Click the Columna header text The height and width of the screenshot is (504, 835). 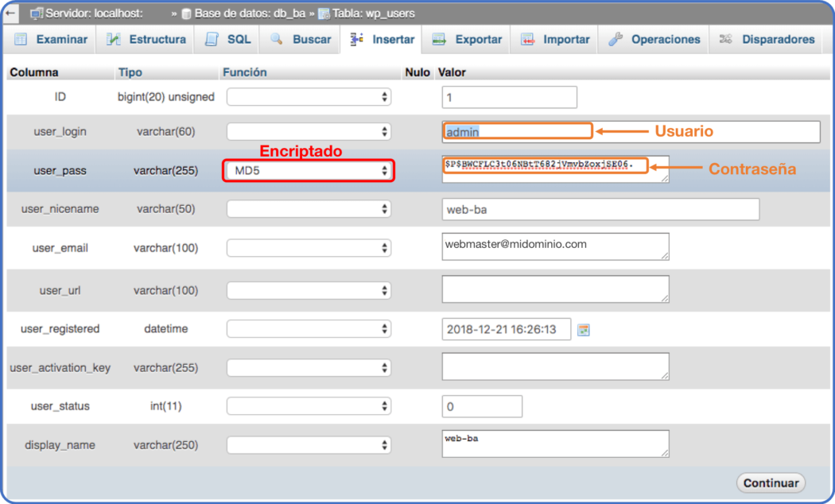(34, 72)
